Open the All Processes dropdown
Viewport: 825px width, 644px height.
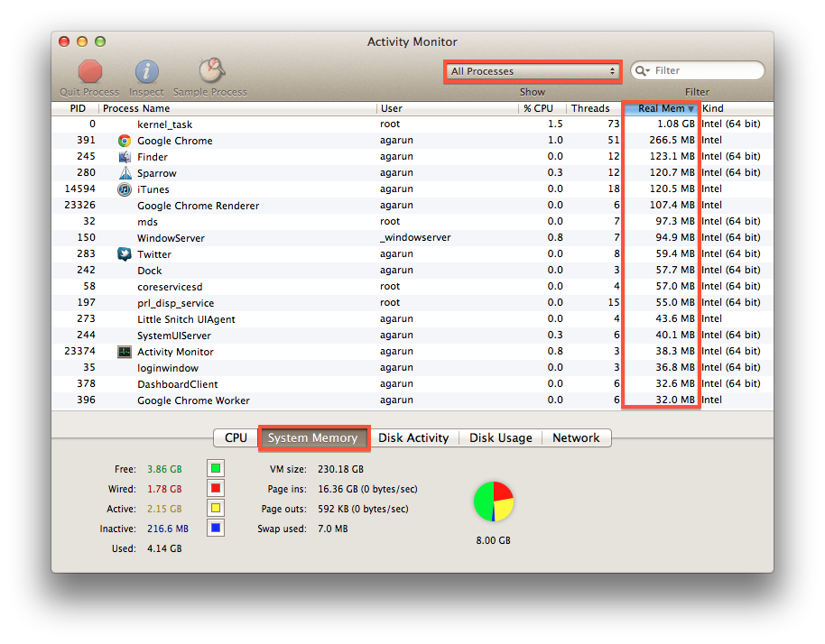pyautogui.click(x=533, y=71)
